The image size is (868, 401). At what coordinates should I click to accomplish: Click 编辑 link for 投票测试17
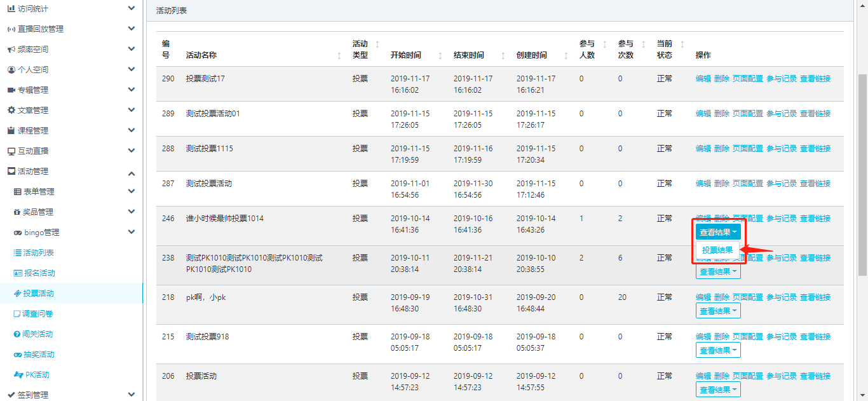pos(703,79)
